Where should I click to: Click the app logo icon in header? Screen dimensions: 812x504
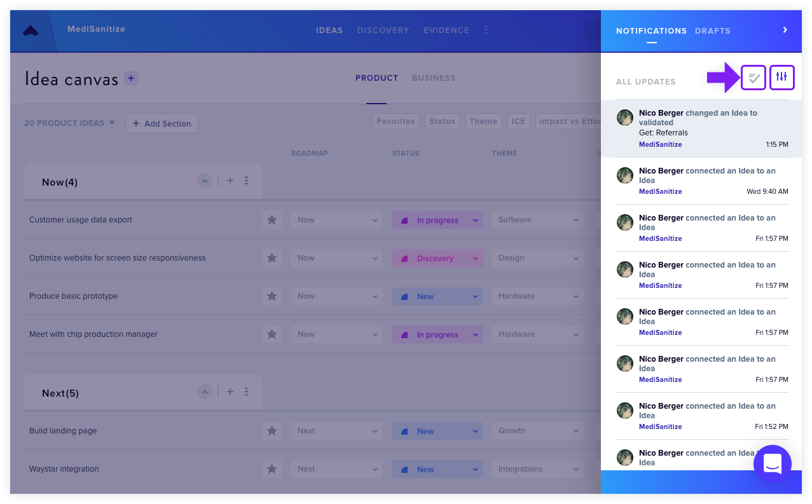click(31, 31)
